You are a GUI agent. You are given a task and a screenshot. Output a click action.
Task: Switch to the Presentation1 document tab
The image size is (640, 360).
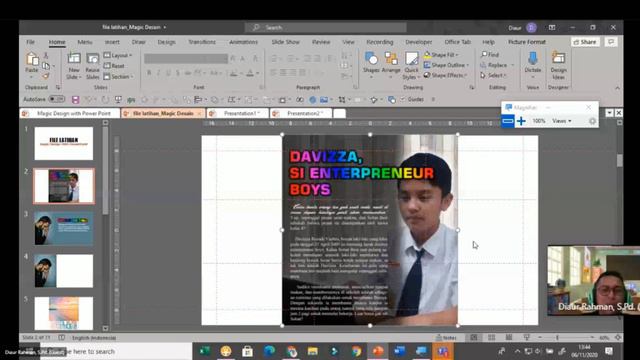(x=238, y=113)
